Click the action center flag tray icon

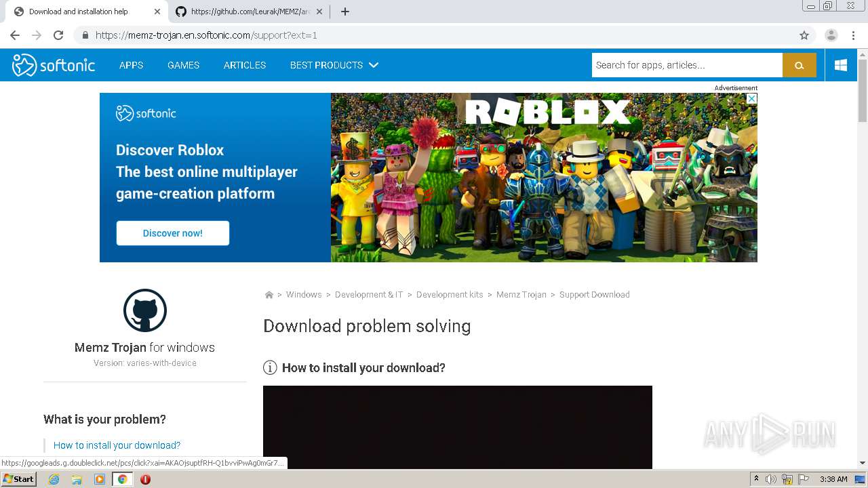[804, 479]
